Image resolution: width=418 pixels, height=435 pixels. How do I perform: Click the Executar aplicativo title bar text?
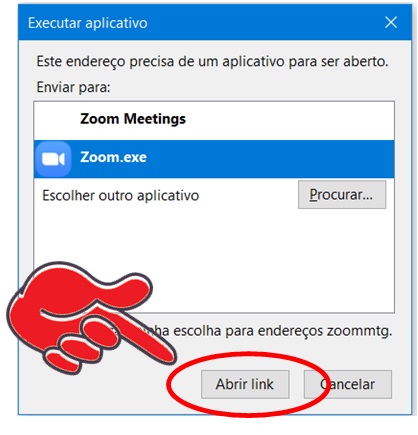point(88,23)
